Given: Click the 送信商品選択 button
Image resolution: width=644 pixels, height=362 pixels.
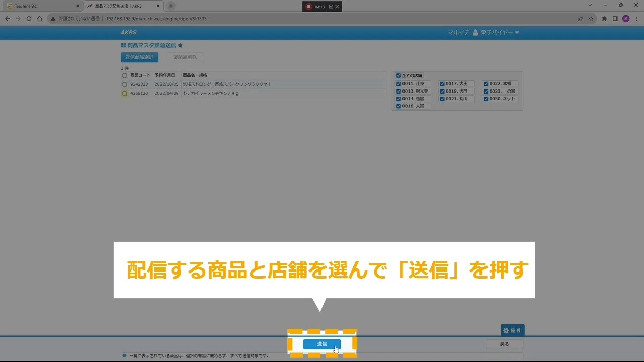Looking at the screenshot, I should coord(139,57).
